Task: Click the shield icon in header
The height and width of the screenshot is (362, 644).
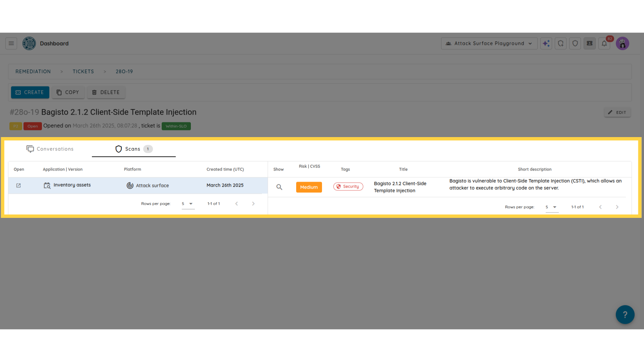Action: coord(575,43)
